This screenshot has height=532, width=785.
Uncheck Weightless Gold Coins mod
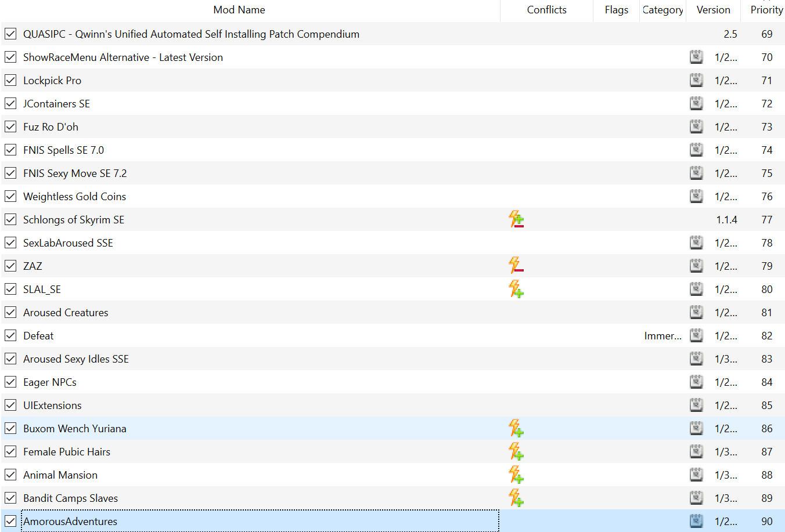tap(10, 196)
